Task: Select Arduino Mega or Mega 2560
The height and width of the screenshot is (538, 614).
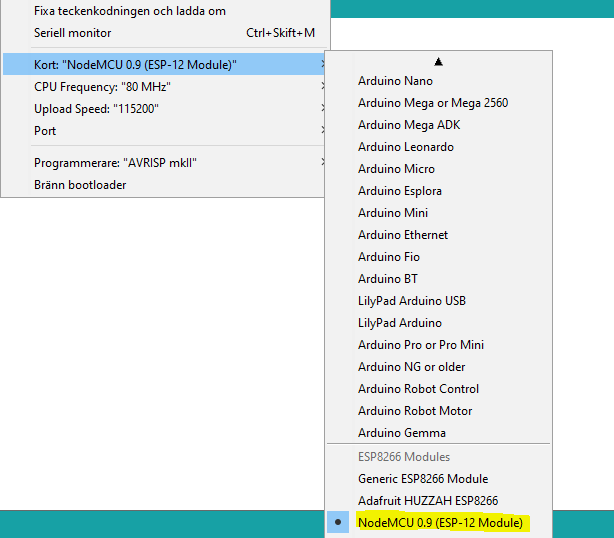Action: [439, 103]
